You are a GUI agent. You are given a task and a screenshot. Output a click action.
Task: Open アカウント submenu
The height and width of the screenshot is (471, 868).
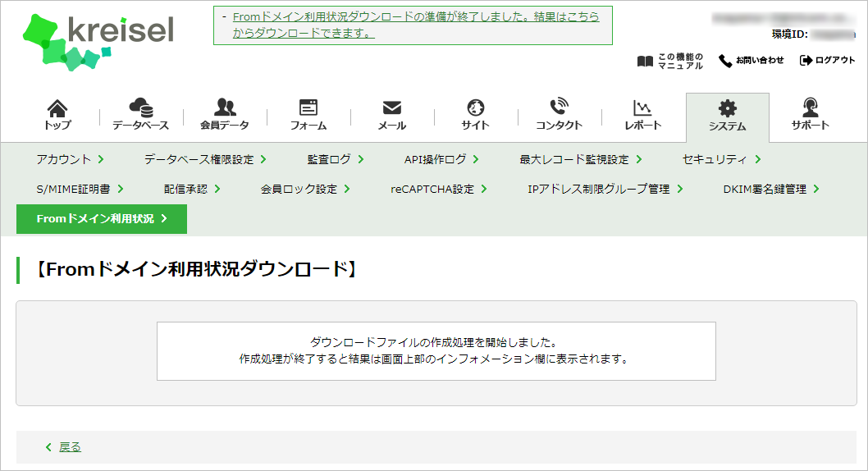(70, 159)
